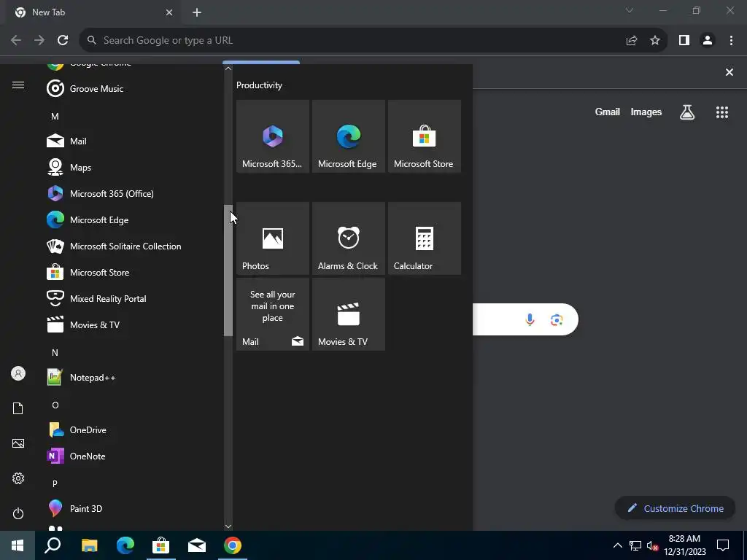This screenshot has width=747, height=560.
Task: Open the user account icon in Start sidebar
Action: point(18,373)
